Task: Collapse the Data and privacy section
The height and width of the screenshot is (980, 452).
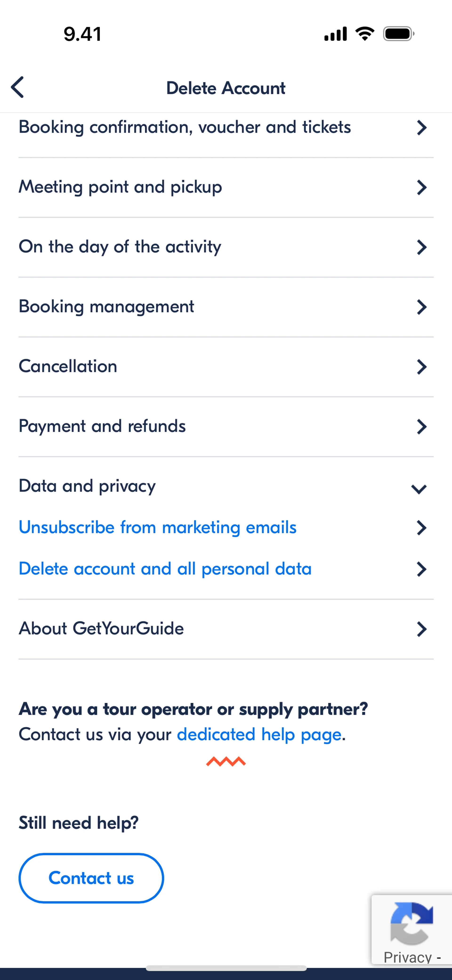Action: pos(419,489)
